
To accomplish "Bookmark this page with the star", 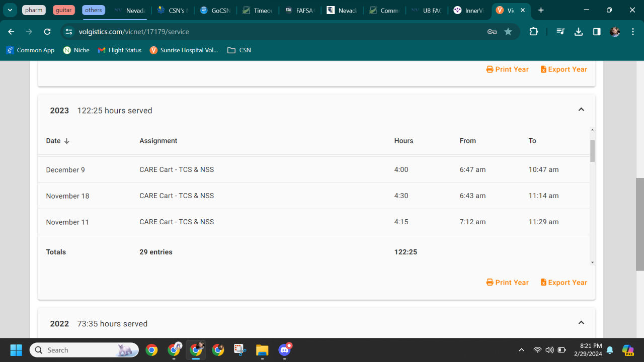I will 508,32.
